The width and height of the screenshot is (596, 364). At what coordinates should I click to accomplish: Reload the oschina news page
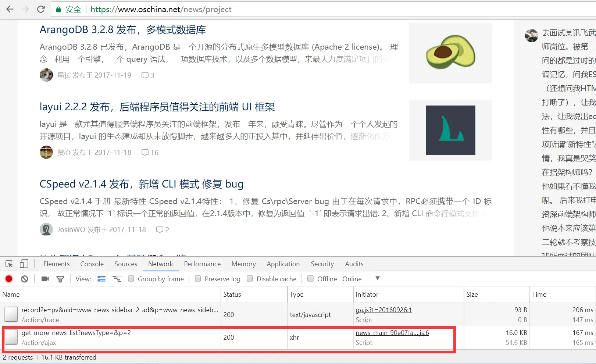click(x=40, y=9)
